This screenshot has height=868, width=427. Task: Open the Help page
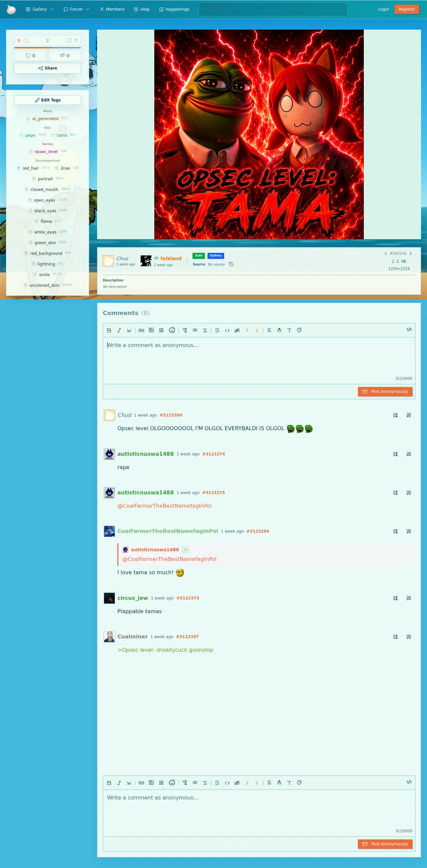142,9
